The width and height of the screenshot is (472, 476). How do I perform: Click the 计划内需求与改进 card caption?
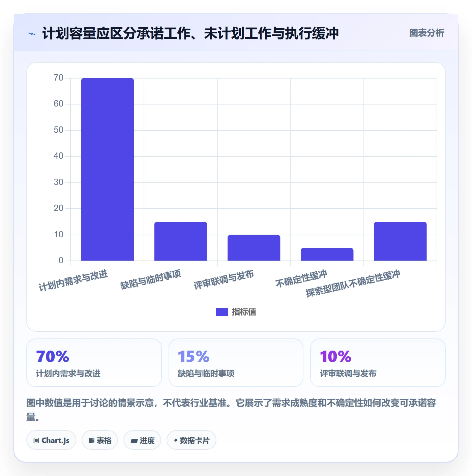pos(68,374)
